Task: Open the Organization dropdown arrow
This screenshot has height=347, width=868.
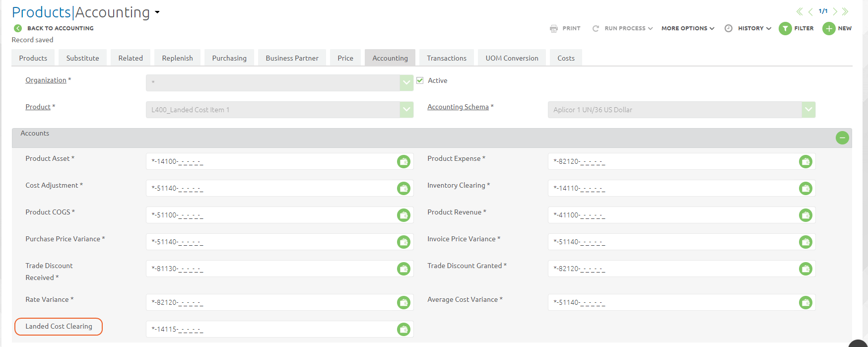Action: [x=406, y=83]
